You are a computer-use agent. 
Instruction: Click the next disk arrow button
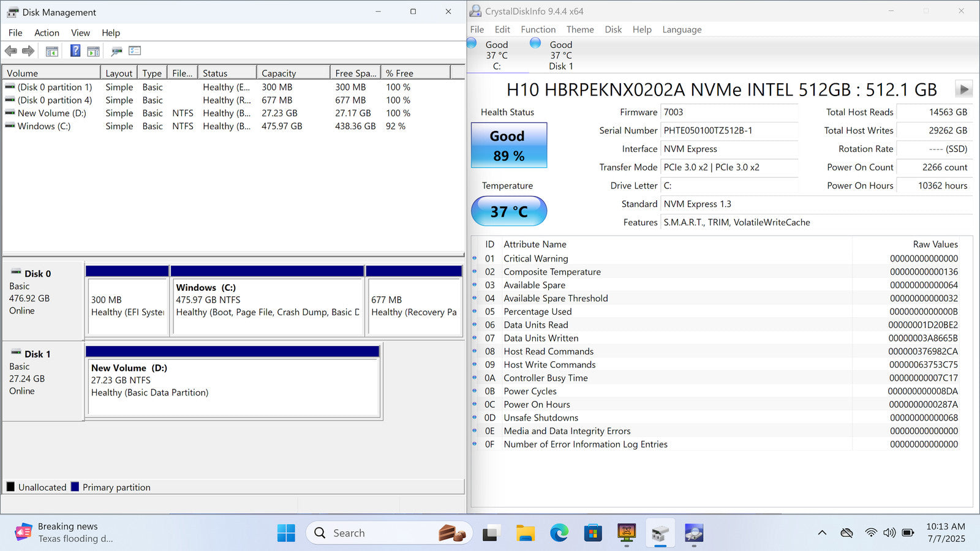tap(964, 89)
